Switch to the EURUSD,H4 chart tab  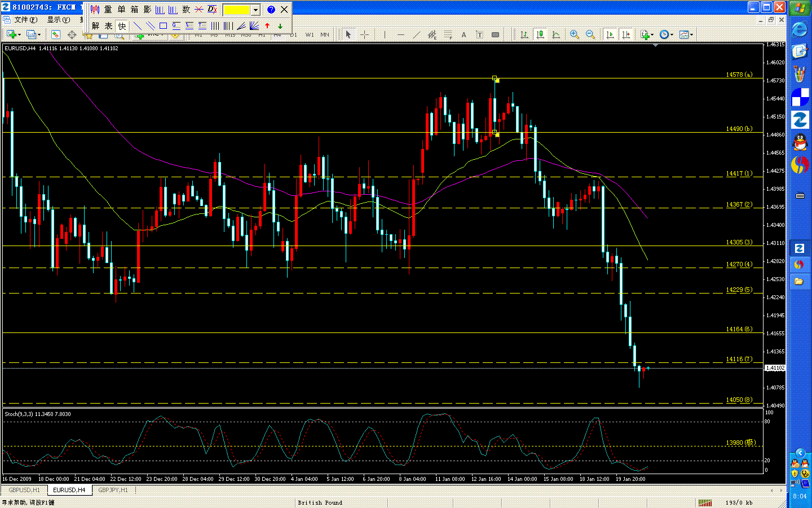click(69, 490)
